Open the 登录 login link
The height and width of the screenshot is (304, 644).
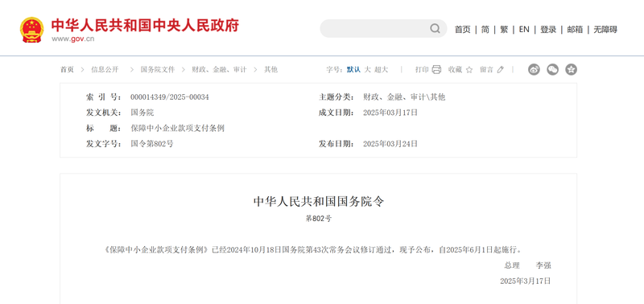[x=548, y=30]
